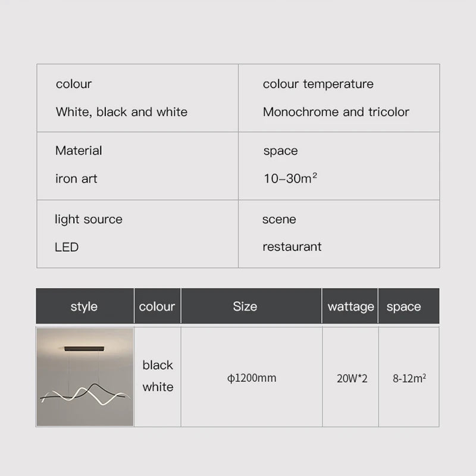This screenshot has height=476, width=476.
Task: Click the "light source" label
Action: pyautogui.click(x=89, y=219)
